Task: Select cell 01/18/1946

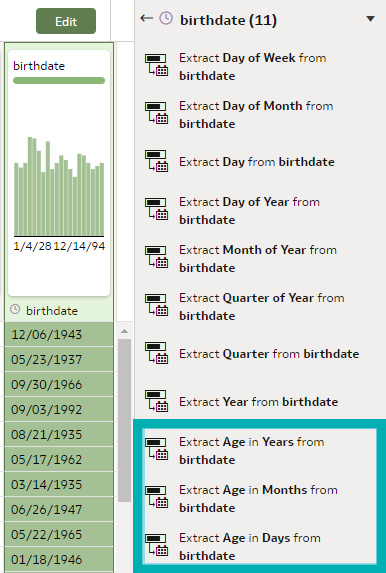Action: tap(59, 559)
